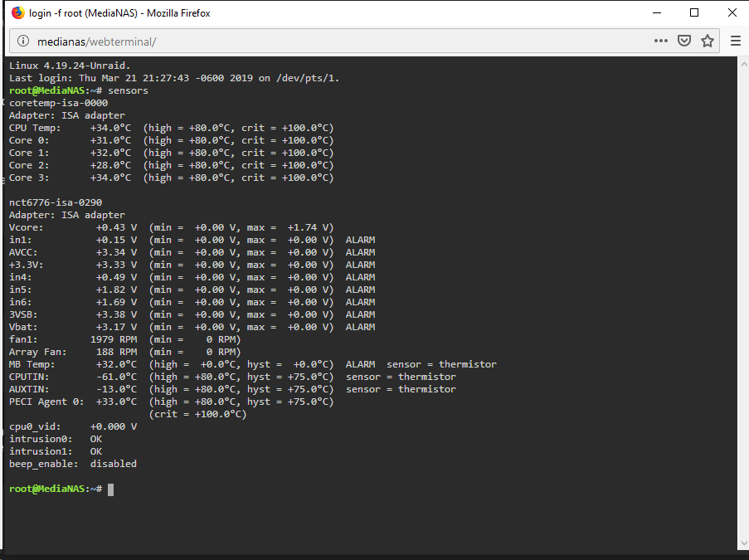Click the scrollbar up arrow
The height and width of the screenshot is (560, 749).
coord(744,64)
